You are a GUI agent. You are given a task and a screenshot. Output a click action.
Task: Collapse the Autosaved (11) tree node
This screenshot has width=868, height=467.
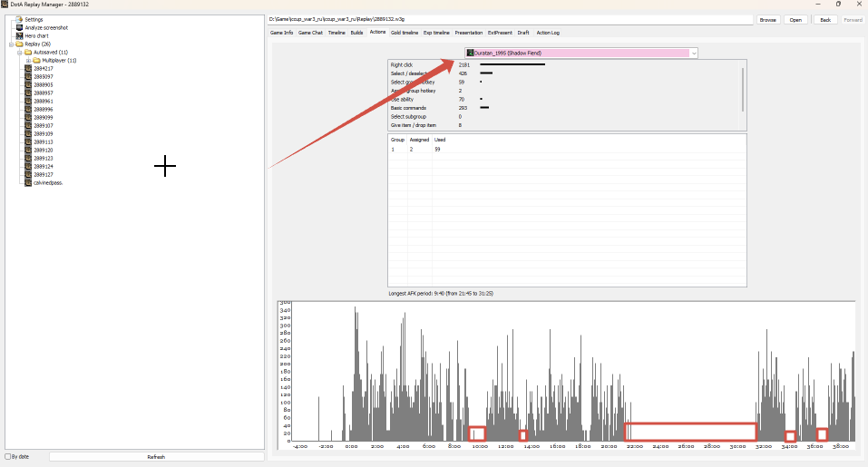(19, 53)
